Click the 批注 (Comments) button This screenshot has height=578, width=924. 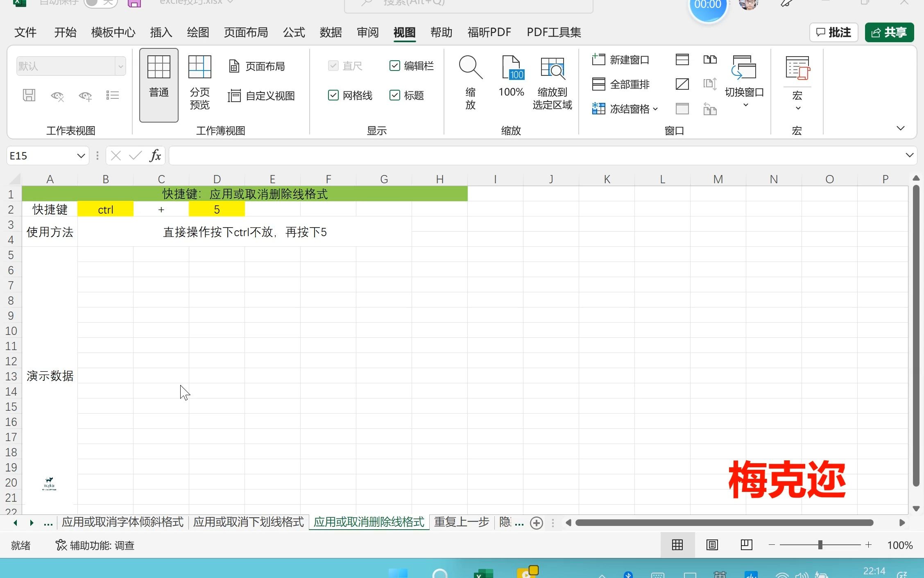click(833, 32)
